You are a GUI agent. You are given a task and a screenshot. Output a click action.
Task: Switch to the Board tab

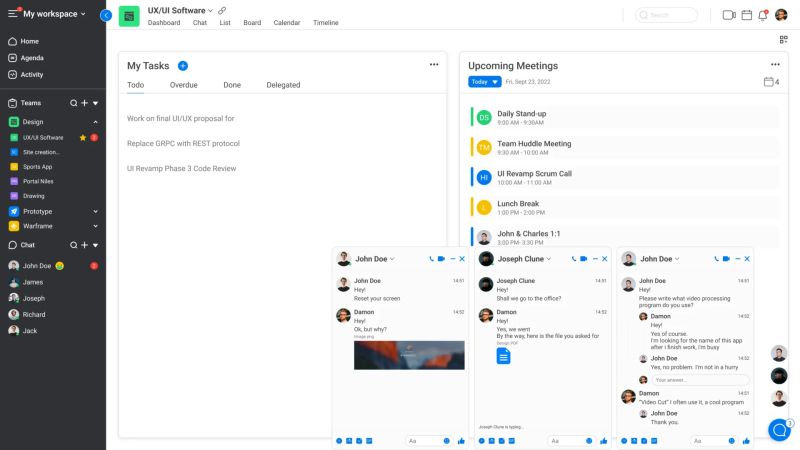(252, 22)
